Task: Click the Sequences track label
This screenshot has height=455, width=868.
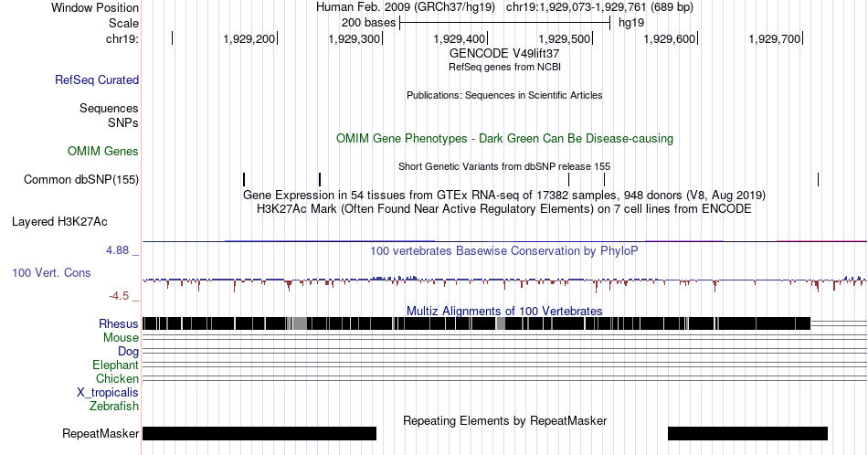Action: [109, 108]
